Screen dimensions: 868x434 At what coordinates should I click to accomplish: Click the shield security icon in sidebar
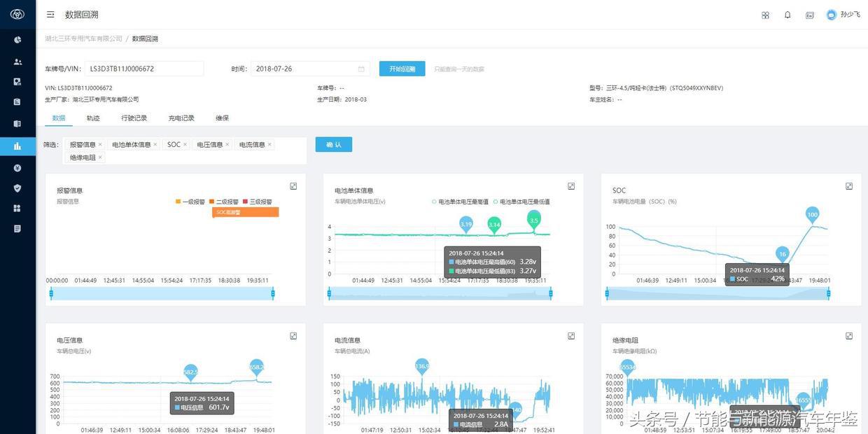[x=17, y=186]
